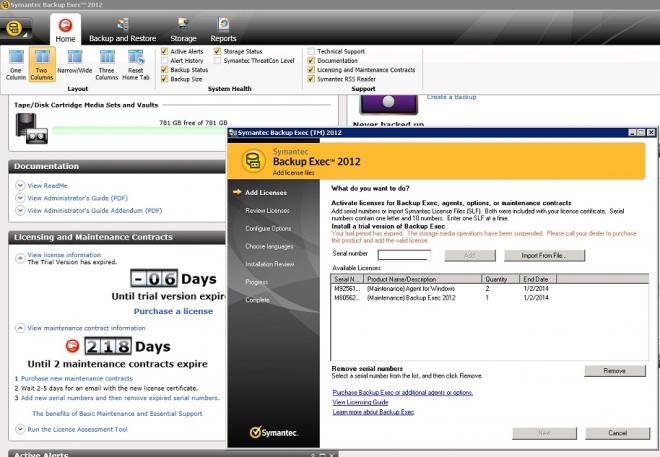Click the Reset Home Tab icon
660x457 pixels.
(x=136, y=64)
